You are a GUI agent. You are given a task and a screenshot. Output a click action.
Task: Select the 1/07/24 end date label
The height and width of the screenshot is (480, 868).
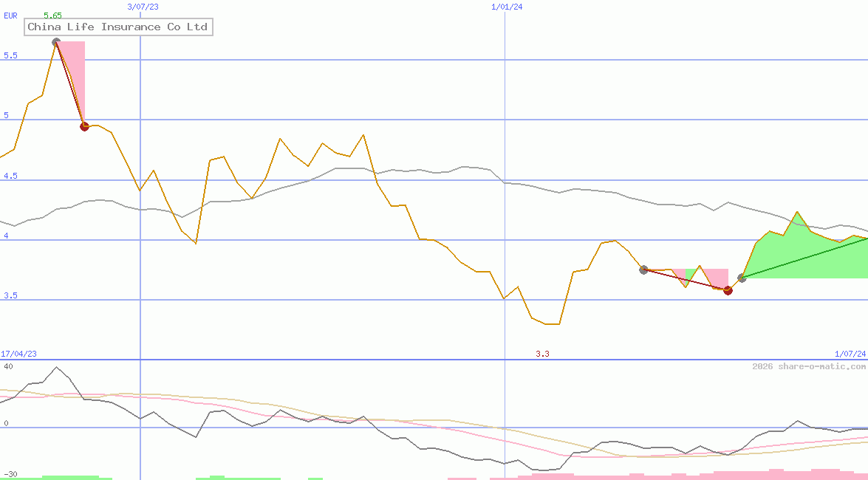click(x=850, y=354)
